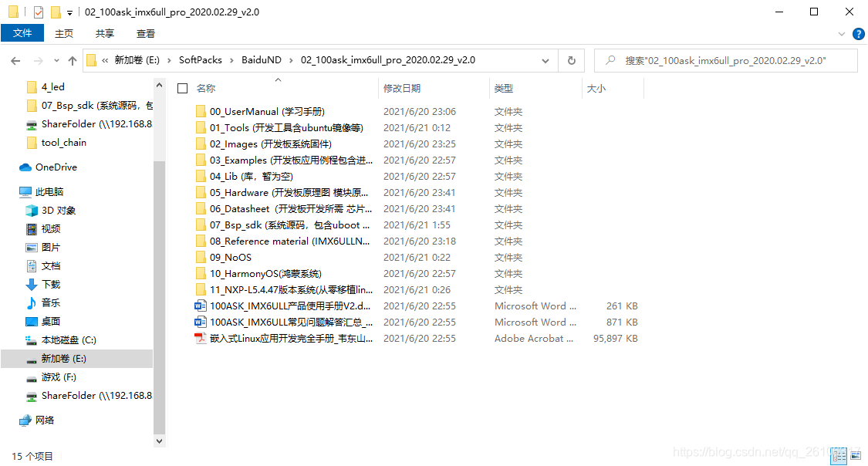The image size is (868, 466).
Task: Select the 11_NXP-L5.4.47 folder
Action: (283, 289)
